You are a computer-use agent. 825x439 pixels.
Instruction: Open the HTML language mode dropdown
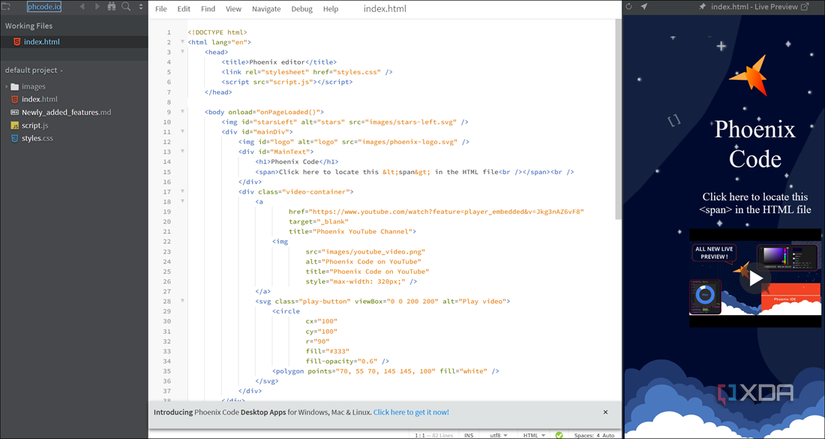click(x=533, y=435)
